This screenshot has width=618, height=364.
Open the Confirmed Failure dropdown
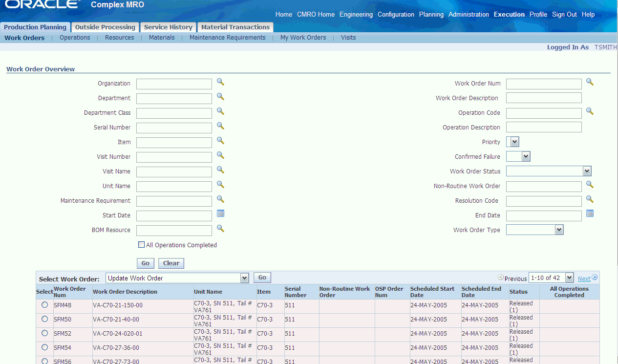518,156
